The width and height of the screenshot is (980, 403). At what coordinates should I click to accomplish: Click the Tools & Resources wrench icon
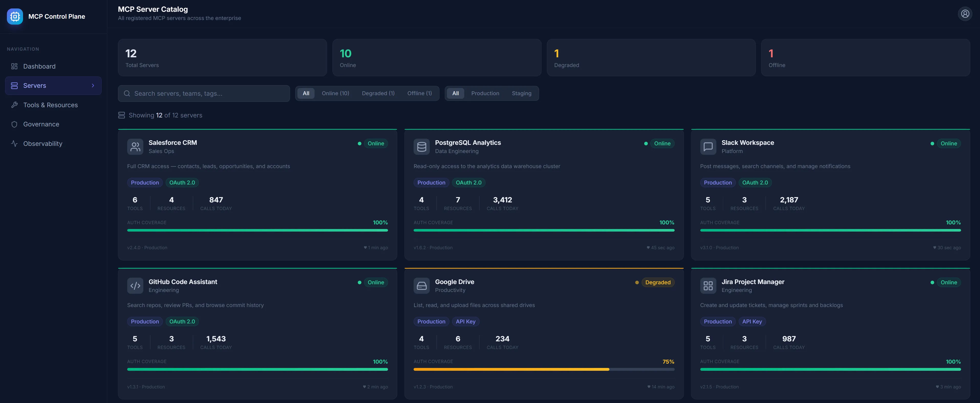(14, 105)
